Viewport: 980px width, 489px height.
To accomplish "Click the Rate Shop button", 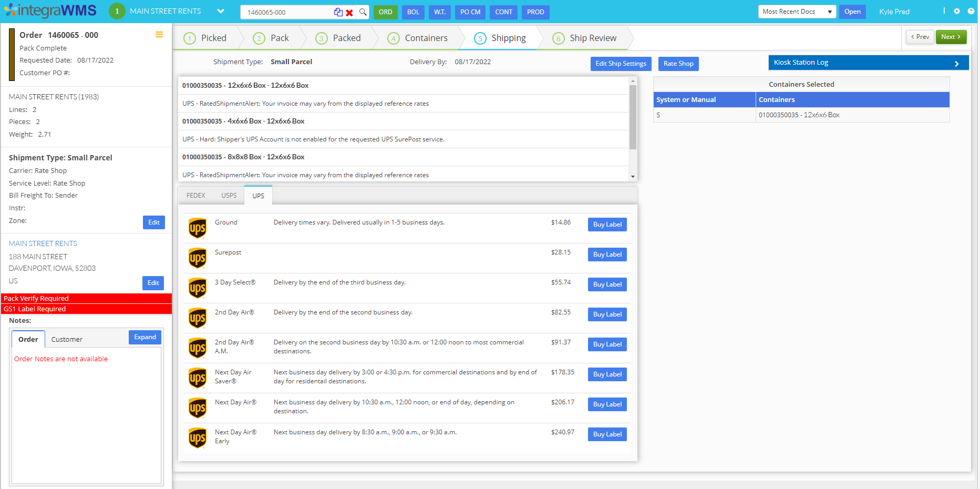I will 678,64.
